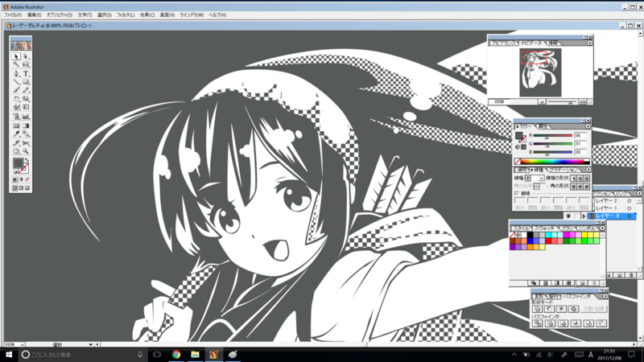The width and height of the screenshot is (644, 362).
Task: Select the Zoom magnifier tool
Action: [26, 151]
